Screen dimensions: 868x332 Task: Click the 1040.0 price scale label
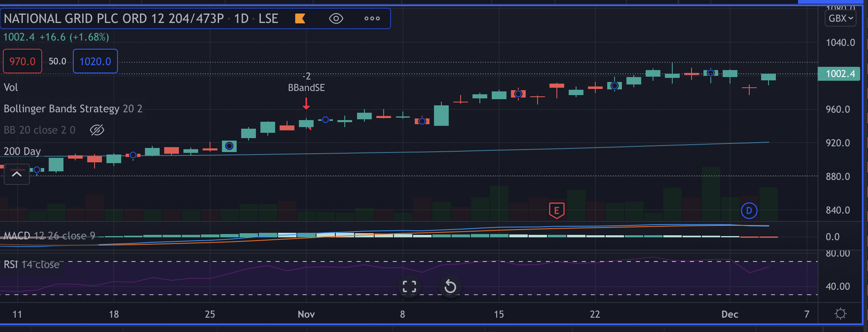(x=840, y=43)
